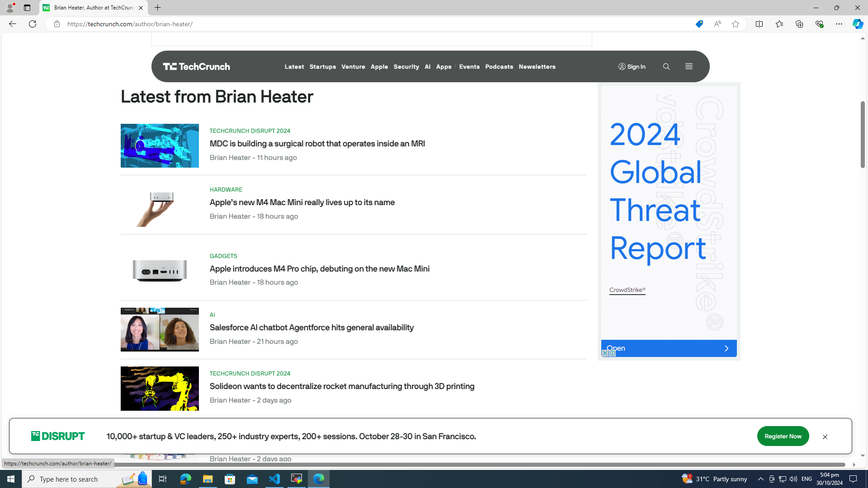
Task: Open the Windows Start menu
Action: (11, 479)
